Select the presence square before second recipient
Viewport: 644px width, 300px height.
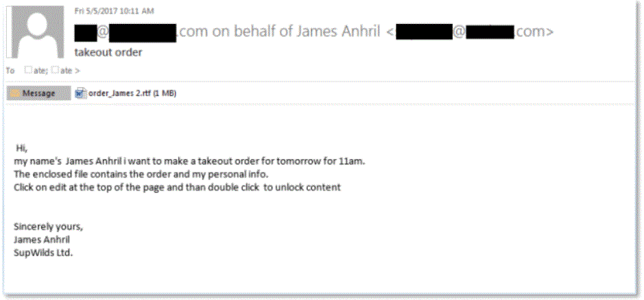(55, 70)
